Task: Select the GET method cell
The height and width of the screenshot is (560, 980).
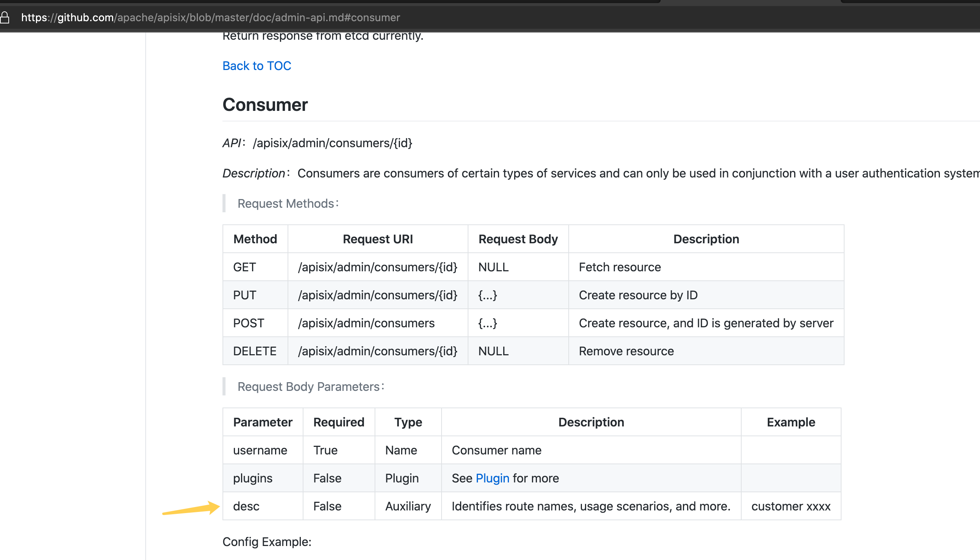Action: pos(244,267)
